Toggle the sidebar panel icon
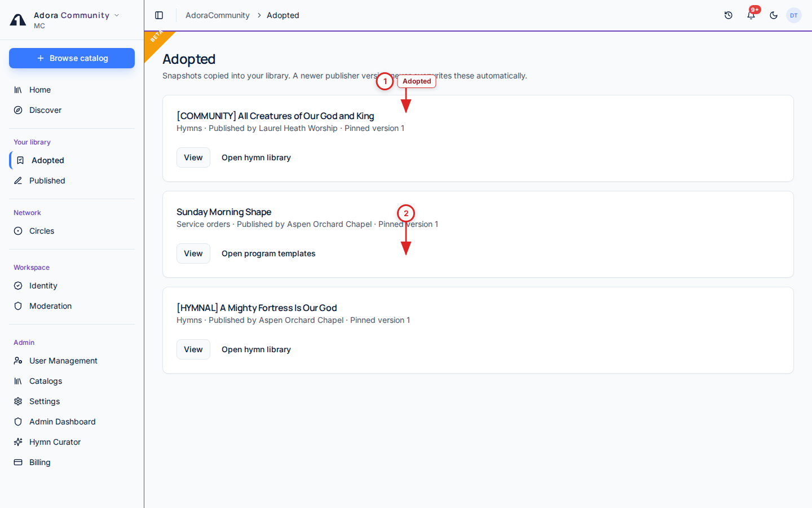Image resolution: width=812 pixels, height=508 pixels. (159, 15)
